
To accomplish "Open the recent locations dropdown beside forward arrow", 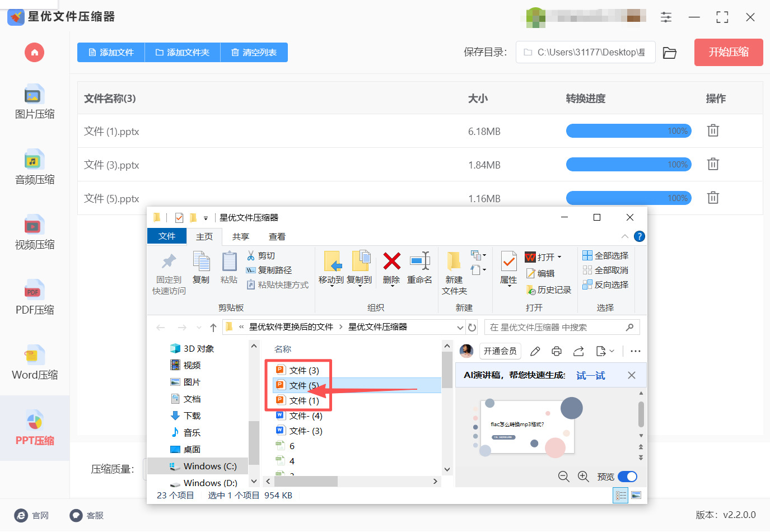I will click(x=199, y=328).
